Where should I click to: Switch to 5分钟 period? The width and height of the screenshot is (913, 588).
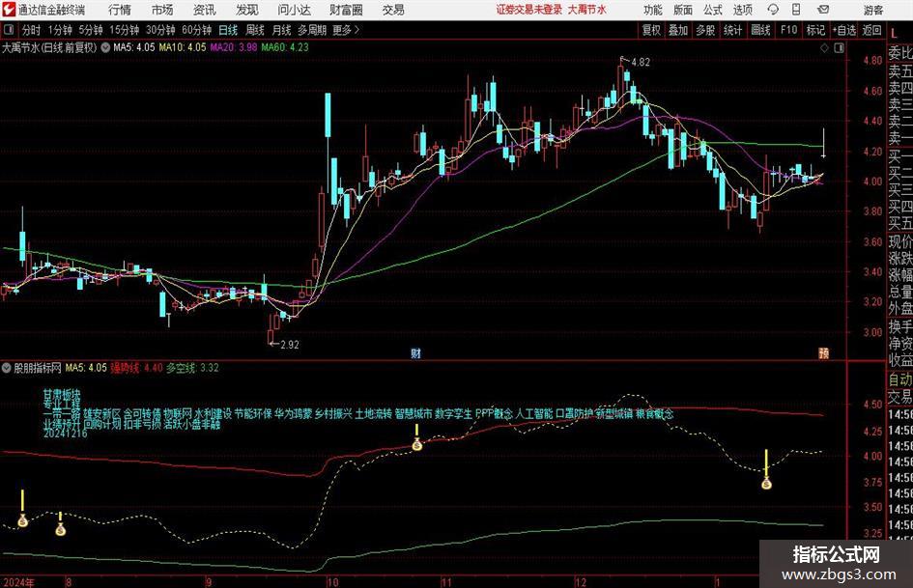click(x=91, y=30)
